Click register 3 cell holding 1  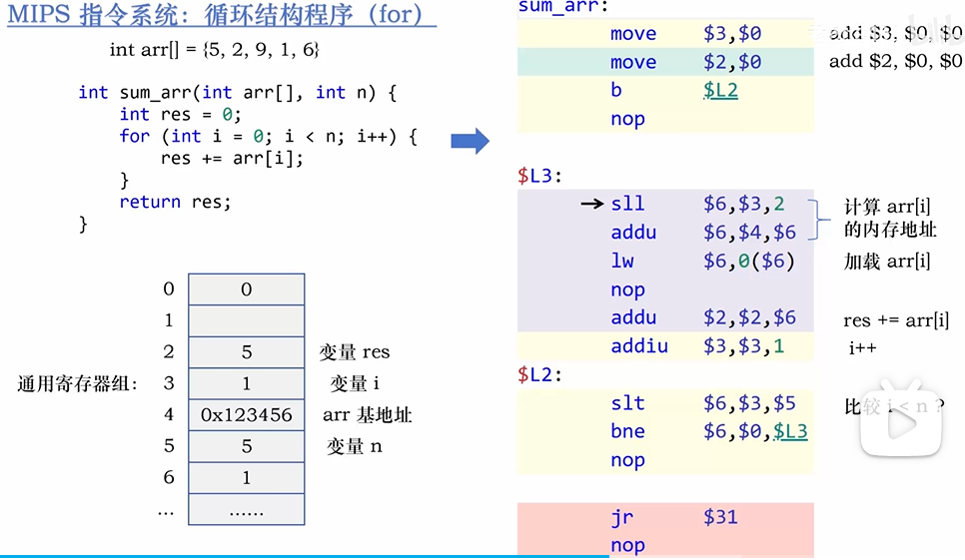click(x=246, y=383)
